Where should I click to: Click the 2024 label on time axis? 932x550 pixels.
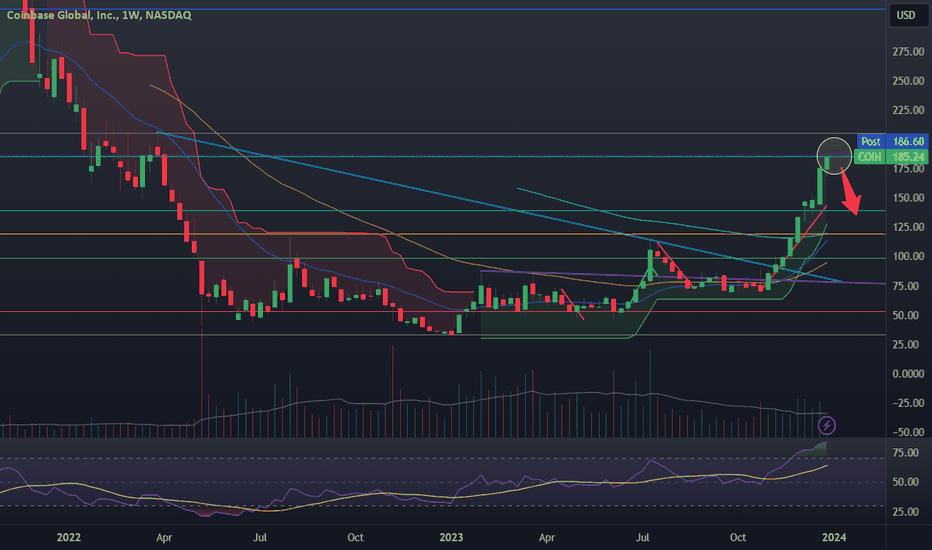pyautogui.click(x=834, y=538)
